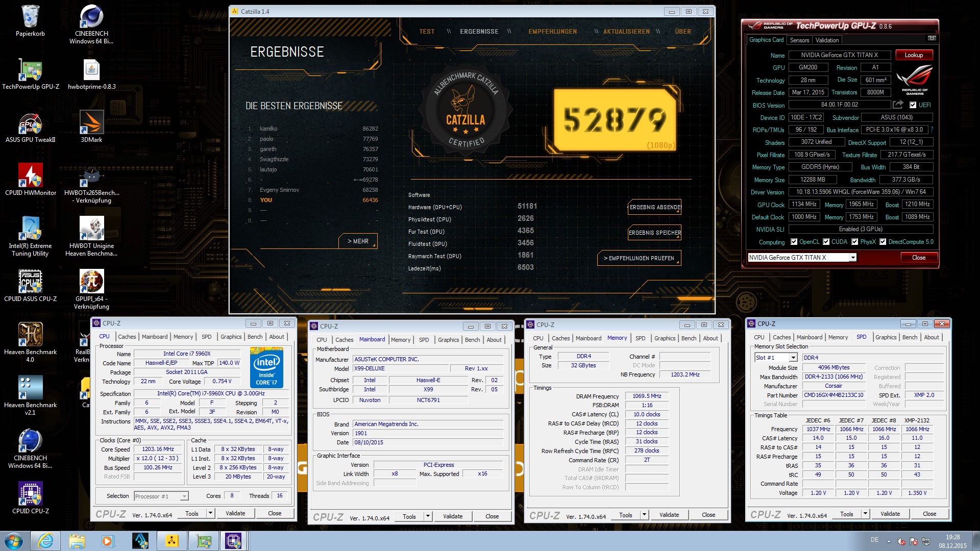Click the YOU row in the best results
Viewport: 980px width, 551px height.
[x=312, y=200]
